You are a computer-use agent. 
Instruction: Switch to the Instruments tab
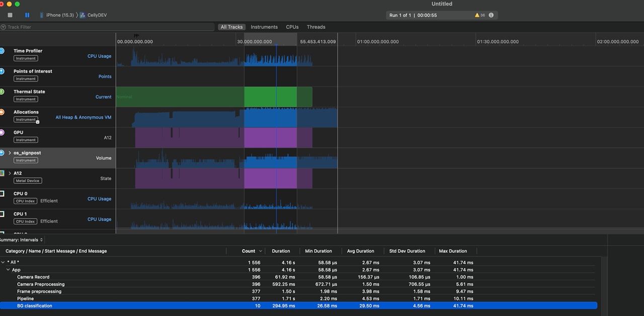pyautogui.click(x=264, y=27)
